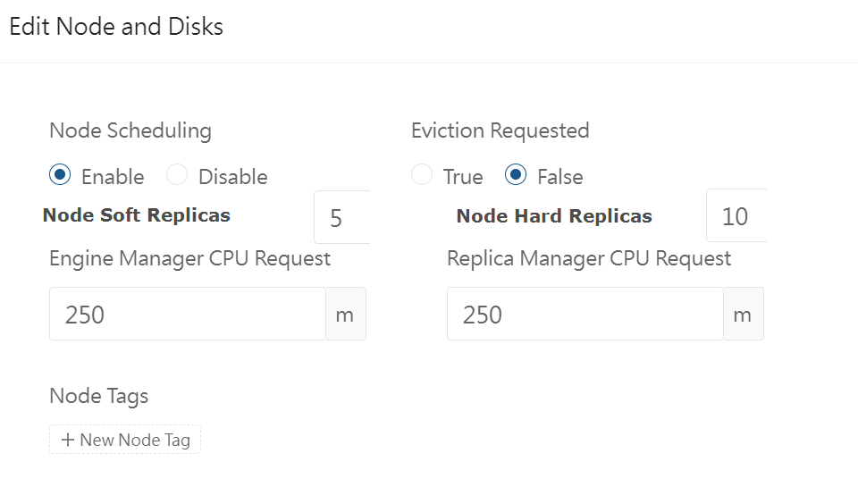Click the Replica Manager CPU Request input

click(x=585, y=314)
